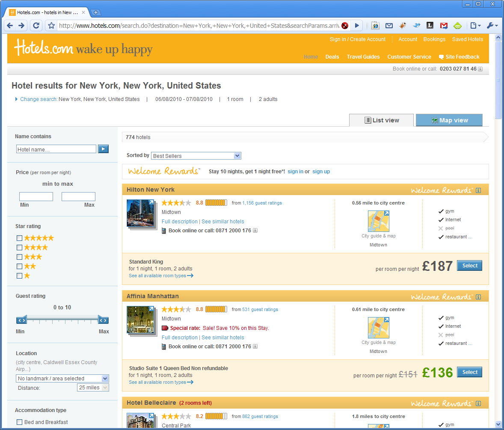The width and height of the screenshot is (504, 430).
Task: Click the Welcome Rewards sign up link
Action: pyautogui.click(x=321, y=172)
